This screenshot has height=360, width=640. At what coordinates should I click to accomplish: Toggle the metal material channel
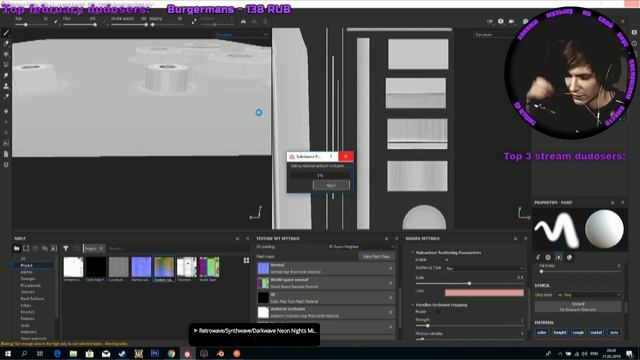[x=596, y=332]
